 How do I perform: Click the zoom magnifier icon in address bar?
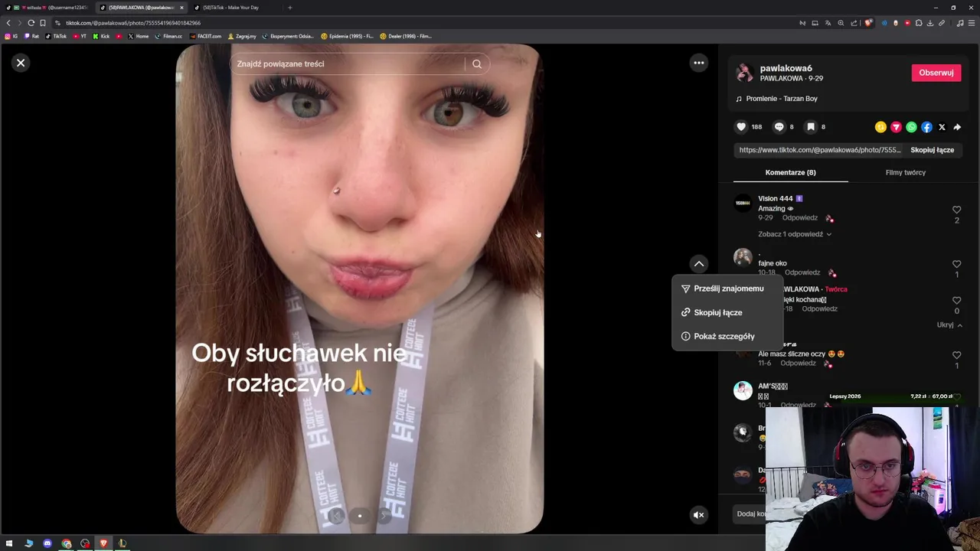point(841,23)
